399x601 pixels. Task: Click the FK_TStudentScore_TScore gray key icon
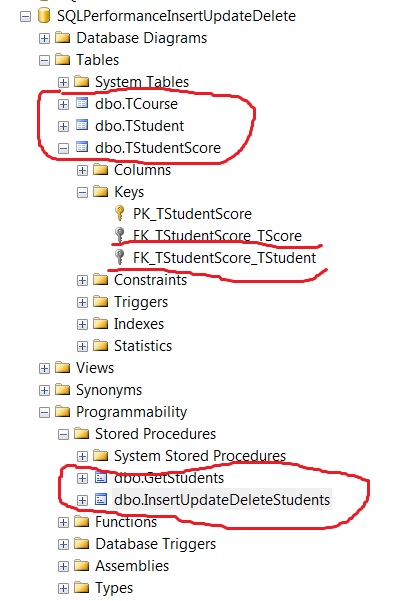(x=120, y=235)
